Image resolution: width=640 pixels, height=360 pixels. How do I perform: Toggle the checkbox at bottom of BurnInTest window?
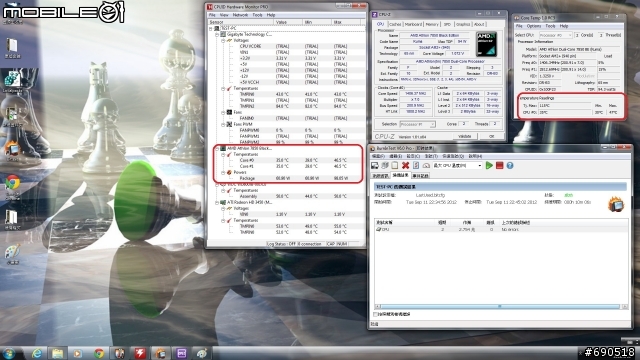[x=376, y=314]
